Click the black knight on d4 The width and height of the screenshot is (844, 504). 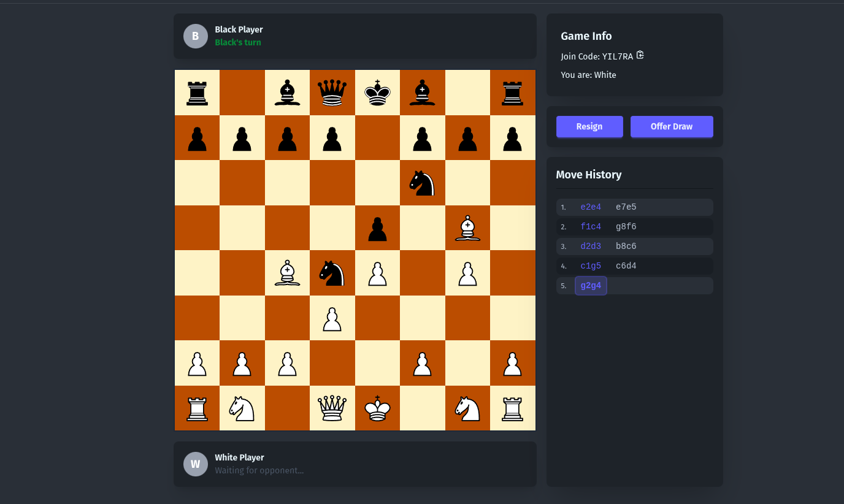332,273
